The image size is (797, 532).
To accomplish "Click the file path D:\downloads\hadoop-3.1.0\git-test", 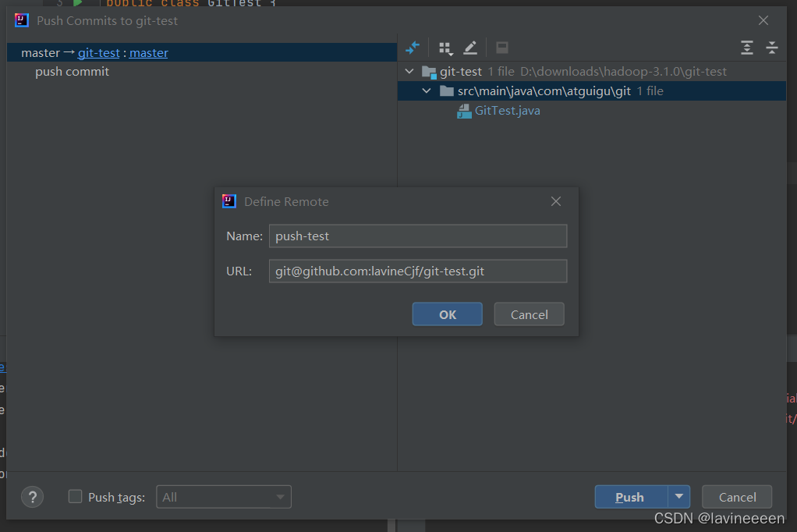I will pos(623,72).
